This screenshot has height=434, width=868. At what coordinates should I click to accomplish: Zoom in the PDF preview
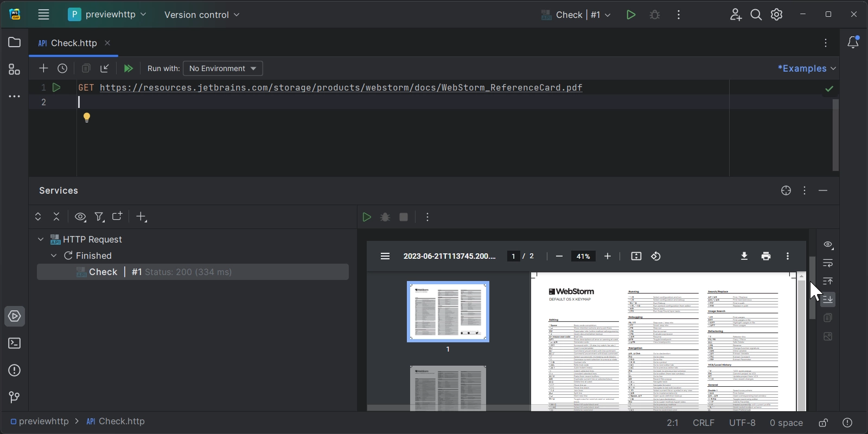(x=608, y=256)
